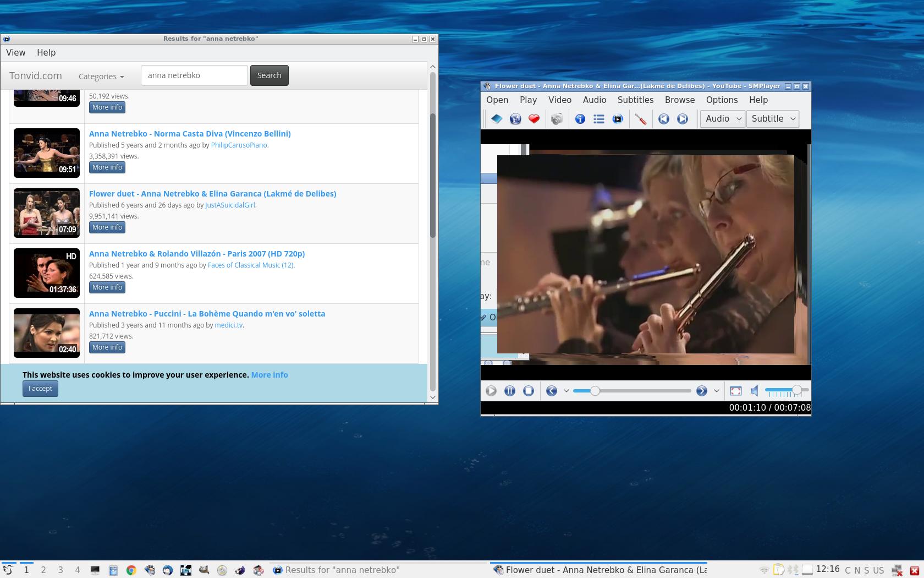Click the search input field

tap(194, 75)
